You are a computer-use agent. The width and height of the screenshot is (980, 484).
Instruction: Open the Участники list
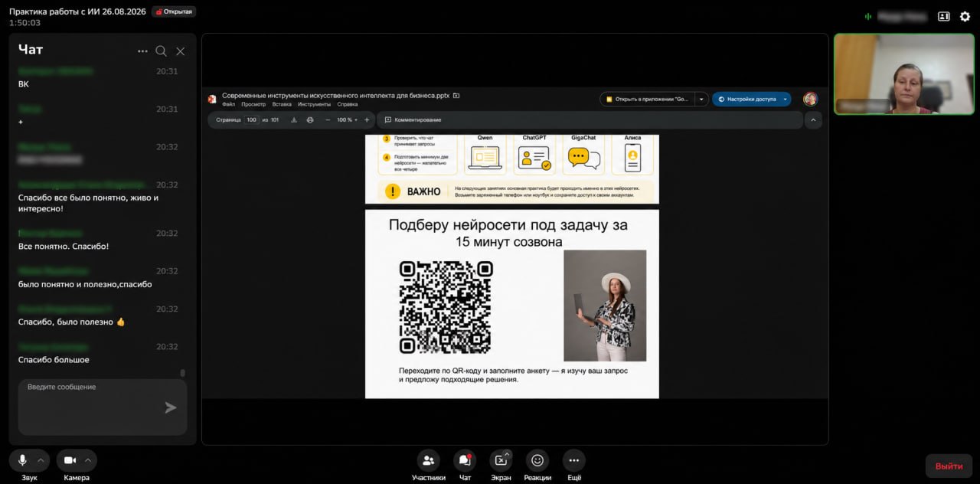(x=429, y=465)
